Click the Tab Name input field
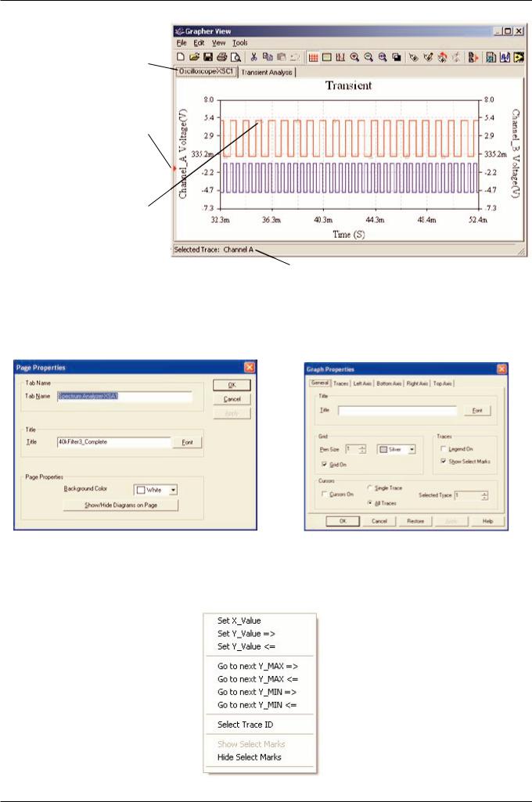The width and height of the screenshot is (532, 802). tap(124, 397)
